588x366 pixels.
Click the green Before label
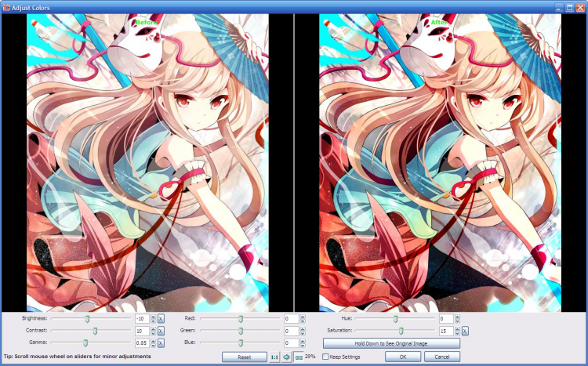pos(147,23)
